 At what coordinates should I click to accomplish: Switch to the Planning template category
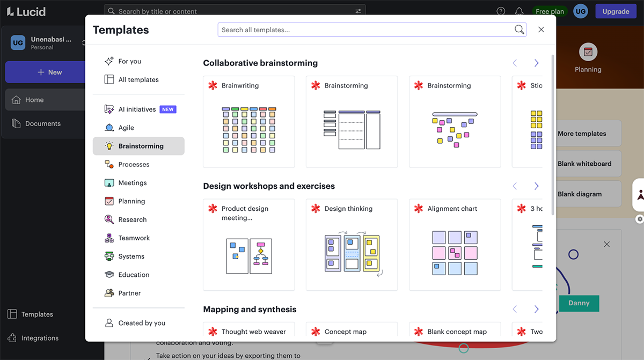(x=130, y=201)
